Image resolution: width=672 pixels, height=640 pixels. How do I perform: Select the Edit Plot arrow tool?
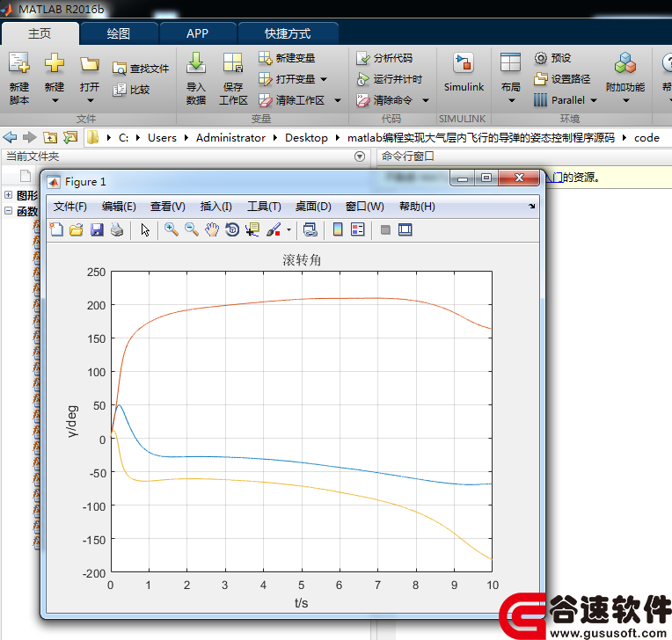click(x=145, y=229)
